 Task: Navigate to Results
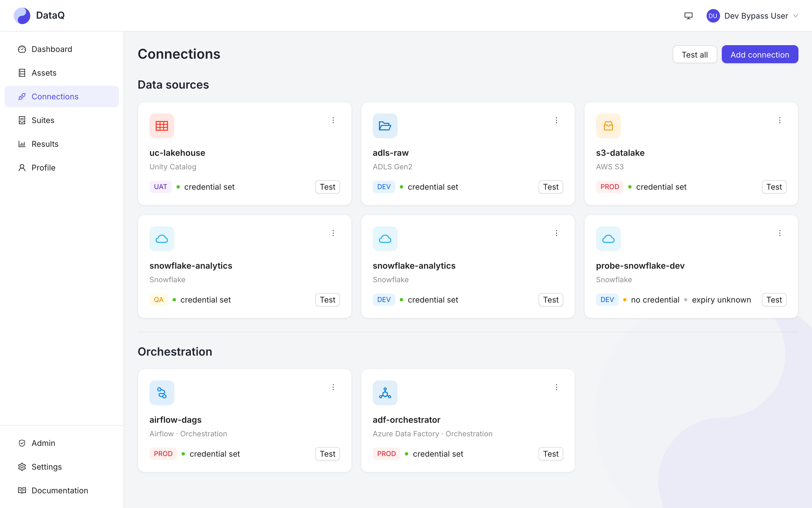[x=62, y=144]
